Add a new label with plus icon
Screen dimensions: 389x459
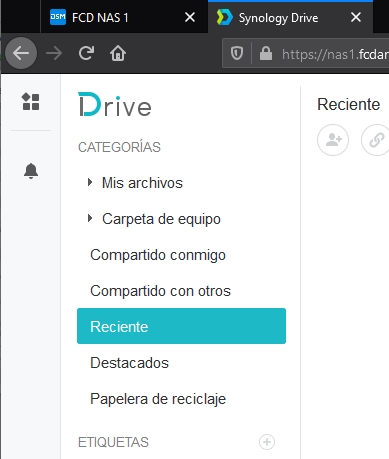267,442
